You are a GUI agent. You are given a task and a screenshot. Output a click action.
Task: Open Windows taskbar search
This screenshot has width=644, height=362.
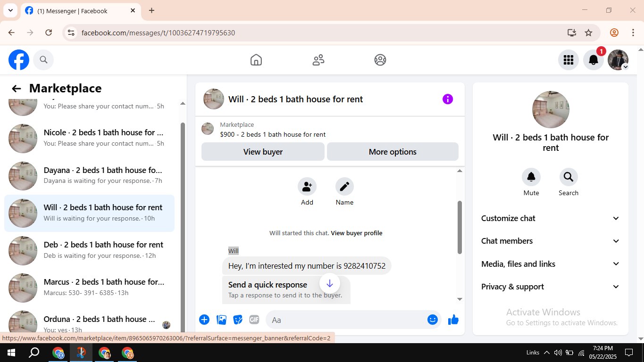[34, 352]
